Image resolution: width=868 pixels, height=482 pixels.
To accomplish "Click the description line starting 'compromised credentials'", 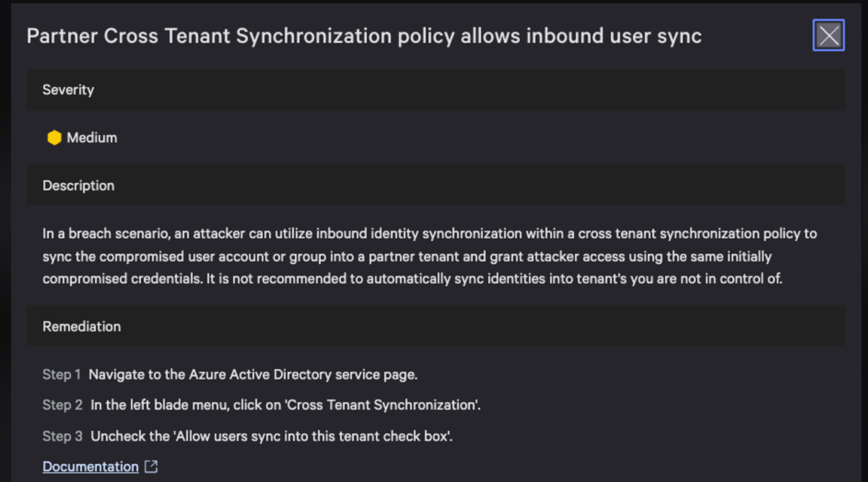I will coord(412,279).
